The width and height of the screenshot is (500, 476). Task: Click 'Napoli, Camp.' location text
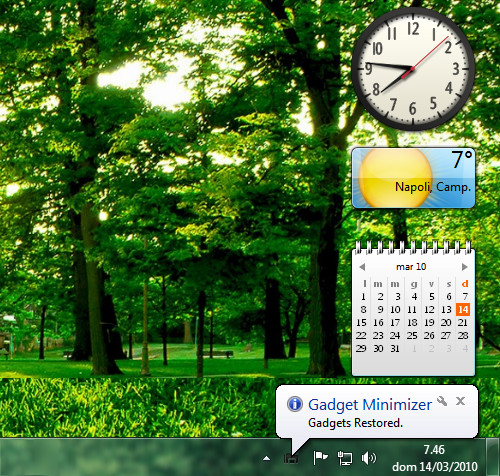[433, 187]
